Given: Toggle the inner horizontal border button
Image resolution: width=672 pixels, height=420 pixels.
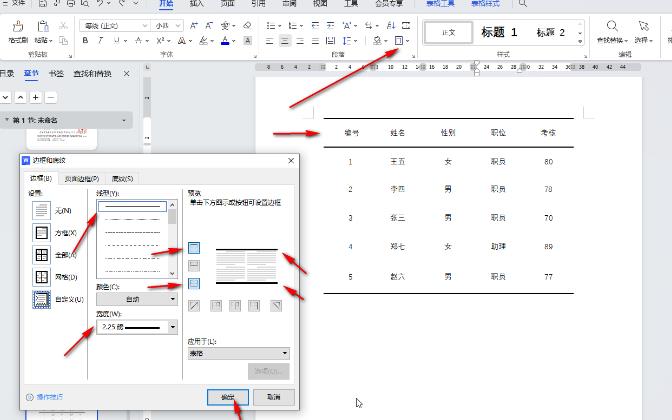Looking at the screenshot, I should tap(195, 265).
